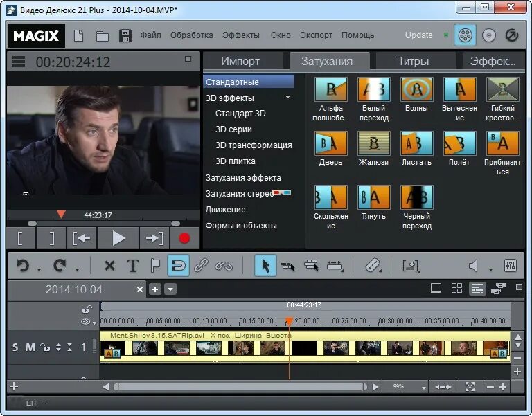
Task: Save the project with the floppy disk icon
Action: tap(125, 35)
